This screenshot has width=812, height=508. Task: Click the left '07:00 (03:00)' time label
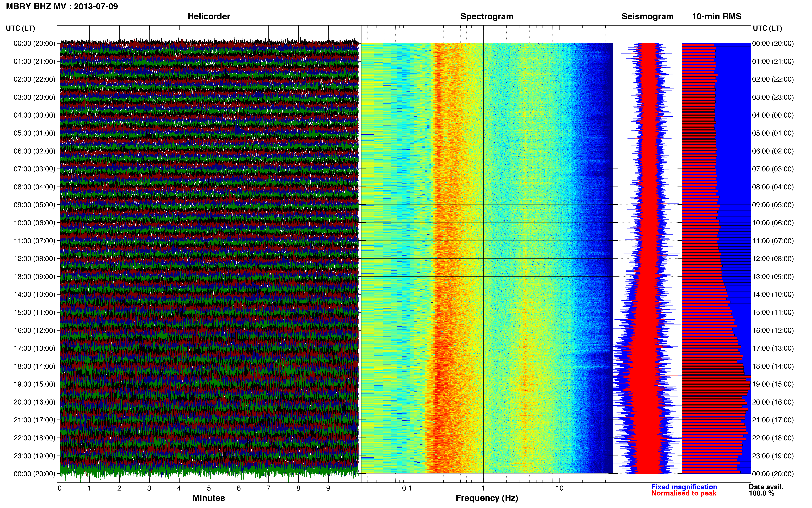click(x=34, y=169)
